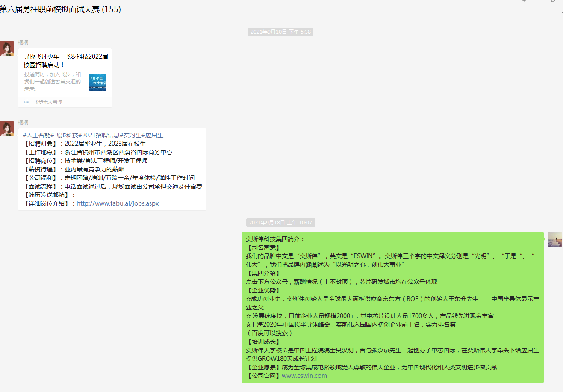Viewport: 563px width, 392px height.
Task: Open 桐桐's avatar beside the link card message
Action: click(x=7, y=49)
